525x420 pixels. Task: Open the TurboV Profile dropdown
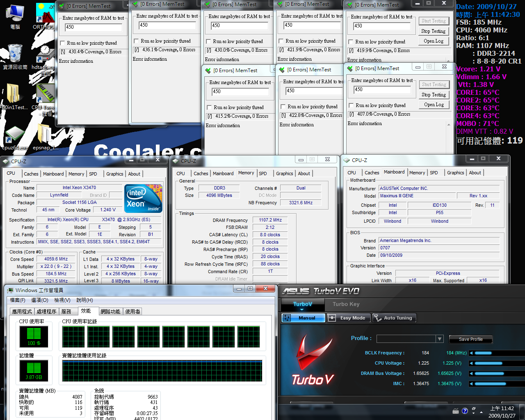439,339
